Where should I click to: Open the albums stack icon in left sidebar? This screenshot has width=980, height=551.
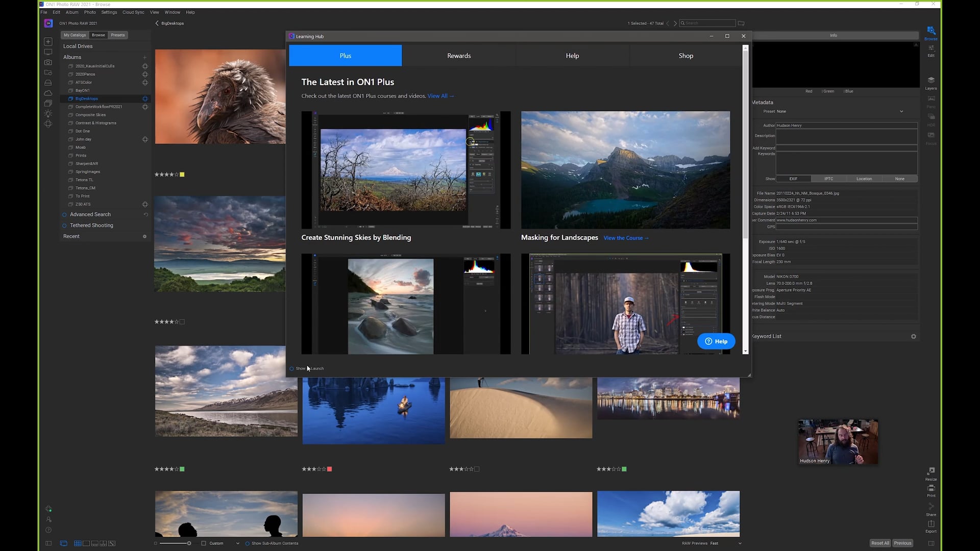click(48, 103)
